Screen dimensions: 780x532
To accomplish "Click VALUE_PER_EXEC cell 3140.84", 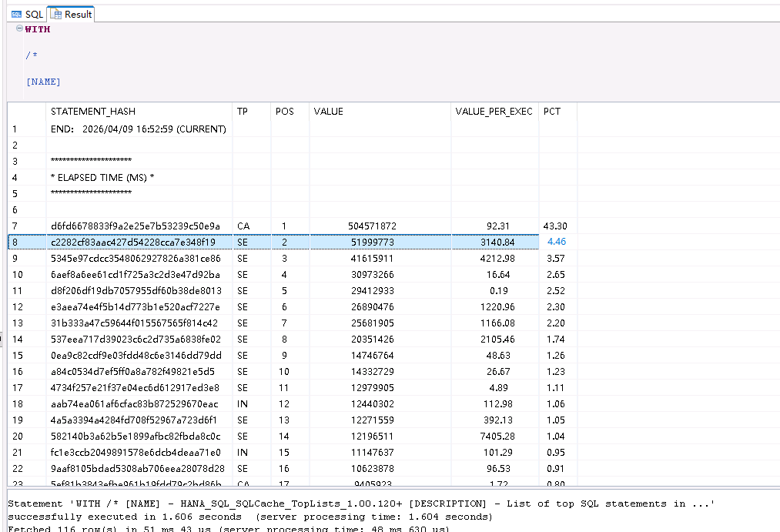I will [x=498, y=243].
